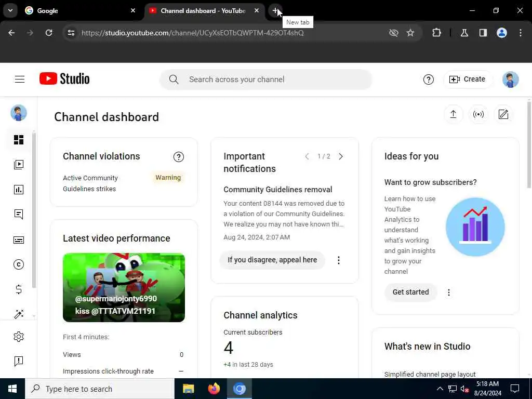This screenshot has width=532, height=399.
Task: Open File Explorer from the taskbar
Action: [188, 389]
